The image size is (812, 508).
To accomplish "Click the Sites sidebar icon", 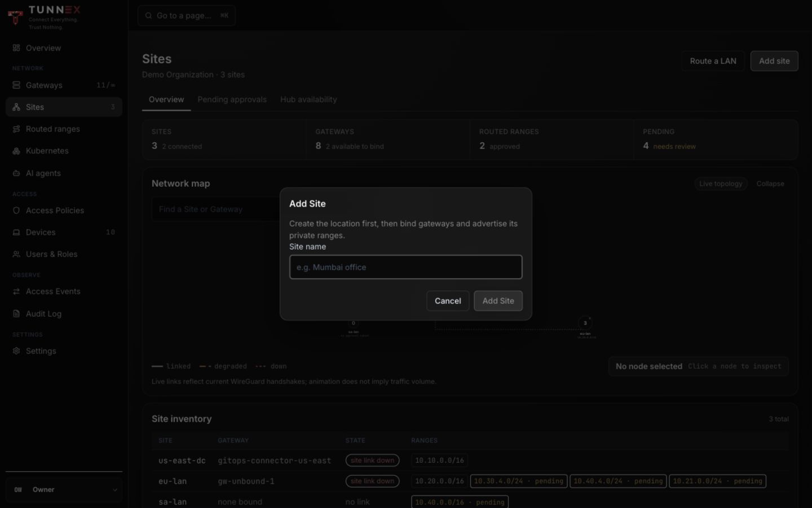I will tap(16, 107).
